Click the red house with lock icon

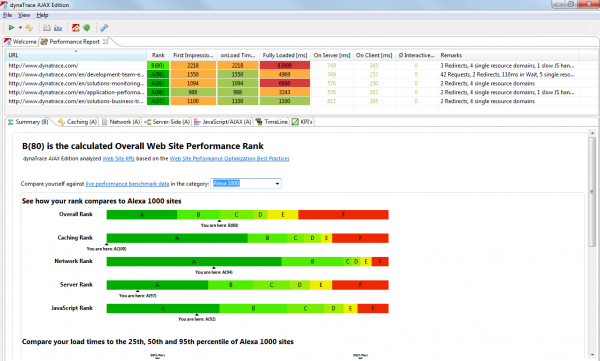point(76,28)
